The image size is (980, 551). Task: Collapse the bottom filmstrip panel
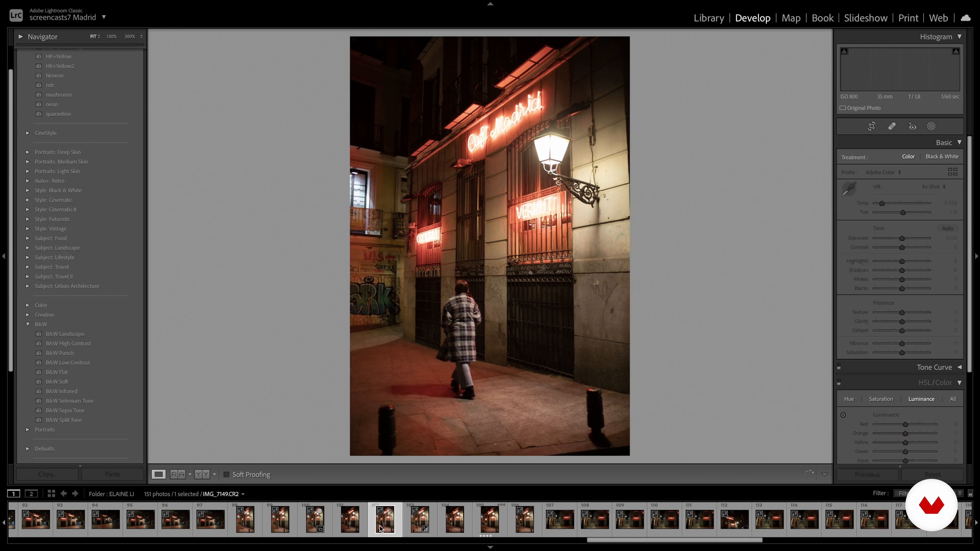tap(490, 547)
